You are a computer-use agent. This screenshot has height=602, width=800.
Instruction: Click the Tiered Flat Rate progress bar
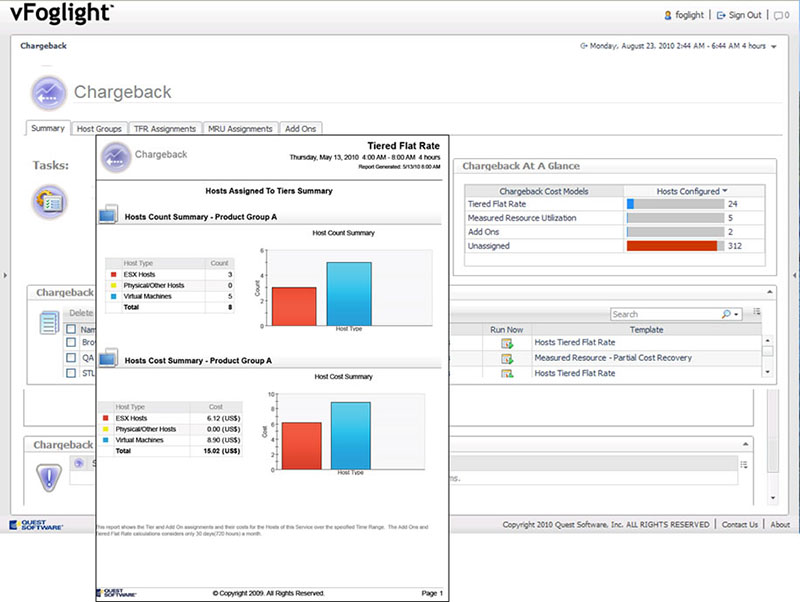tap(675, 204)
